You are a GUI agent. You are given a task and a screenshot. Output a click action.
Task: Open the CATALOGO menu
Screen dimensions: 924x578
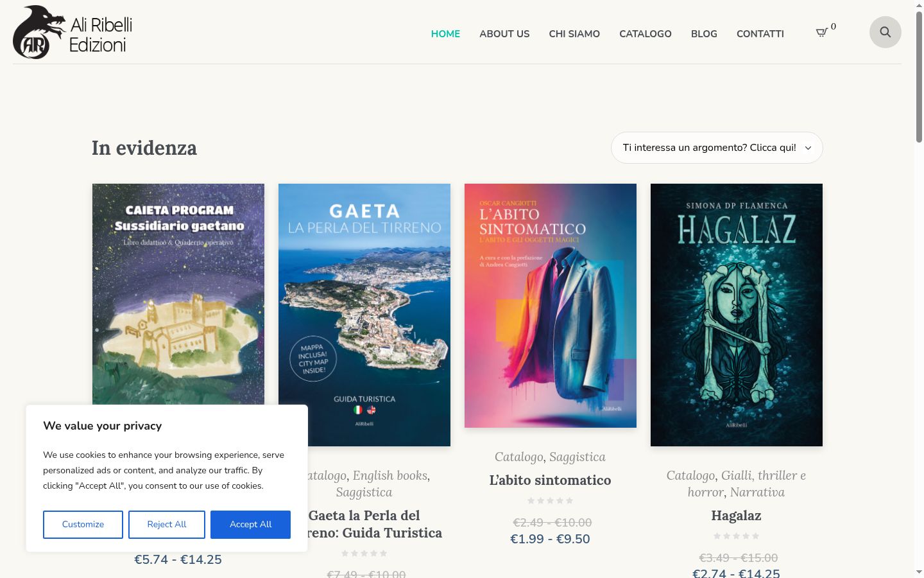(x=646, y=34)
